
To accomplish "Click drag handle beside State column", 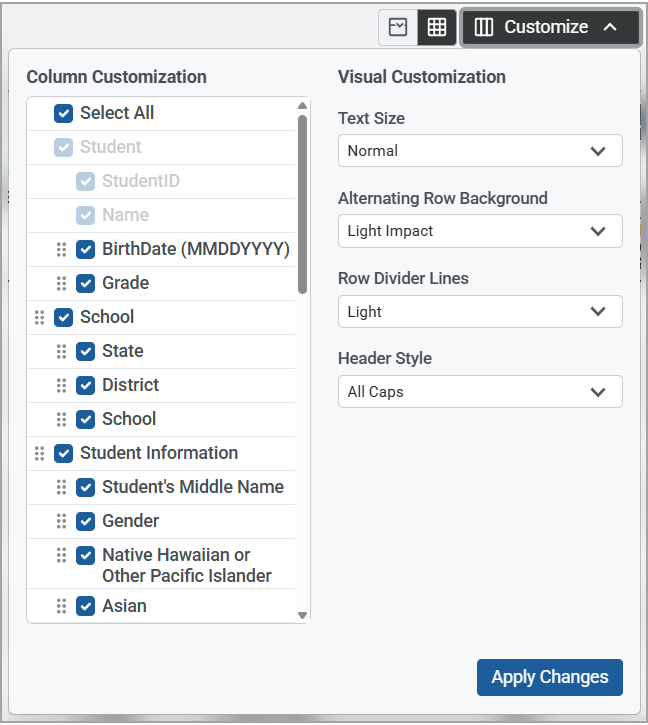I will coord(61,351).
